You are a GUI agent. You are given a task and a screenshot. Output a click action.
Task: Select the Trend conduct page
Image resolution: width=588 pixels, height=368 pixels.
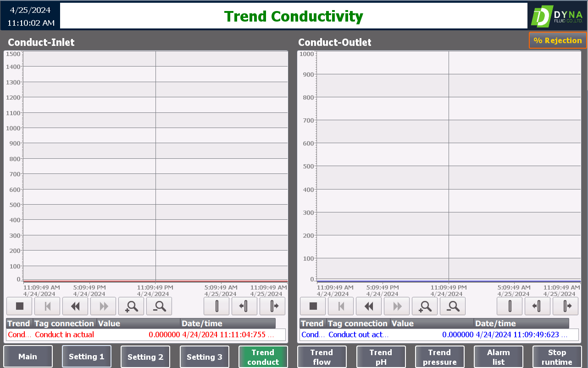coord(263,357)
